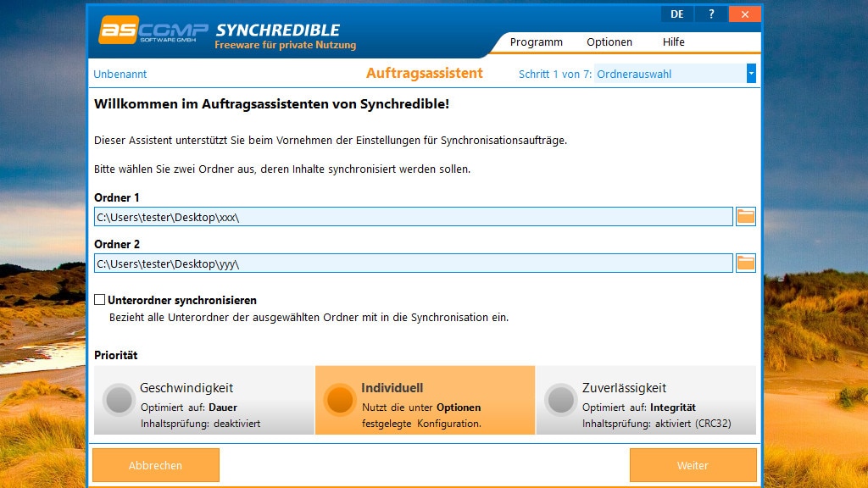Close the Synchredible window
The height and width of the screenshot is (488, 868).
click(745, 14)
